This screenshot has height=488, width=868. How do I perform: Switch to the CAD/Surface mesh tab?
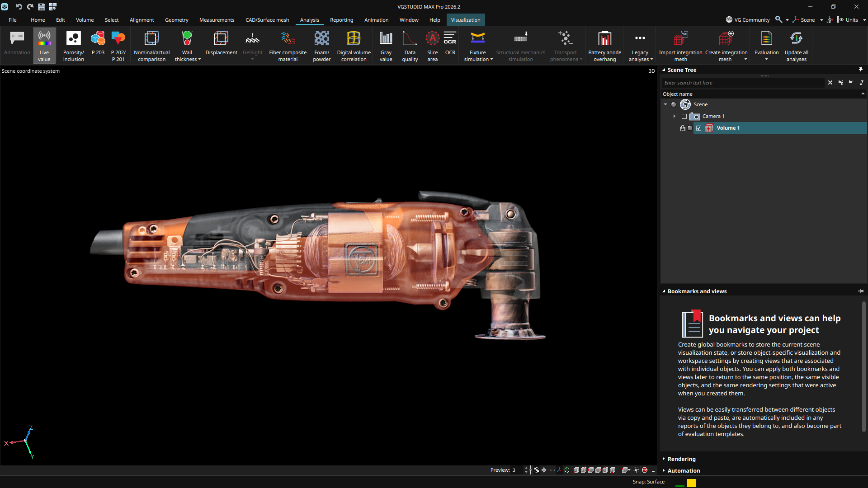coord(267,20)
